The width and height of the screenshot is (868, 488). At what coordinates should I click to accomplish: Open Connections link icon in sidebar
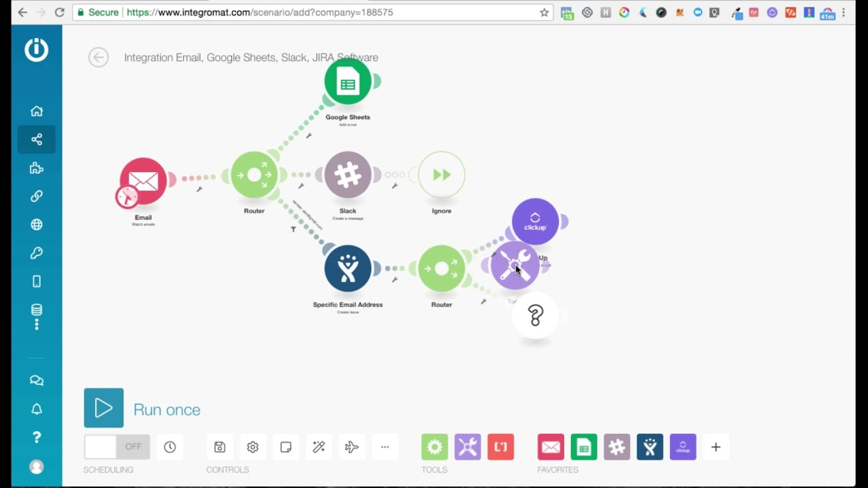[37, 196]
